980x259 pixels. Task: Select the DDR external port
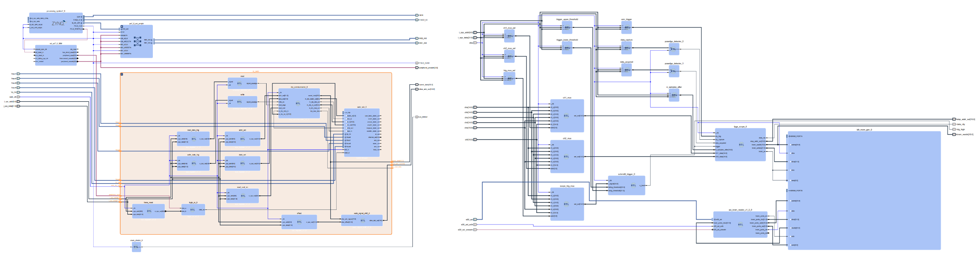(417, 15)
